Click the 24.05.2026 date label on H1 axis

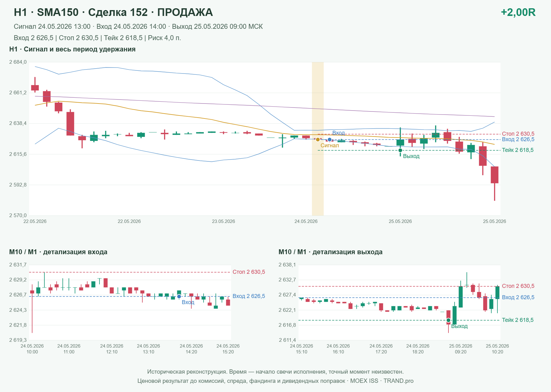(x=306, y=221)
